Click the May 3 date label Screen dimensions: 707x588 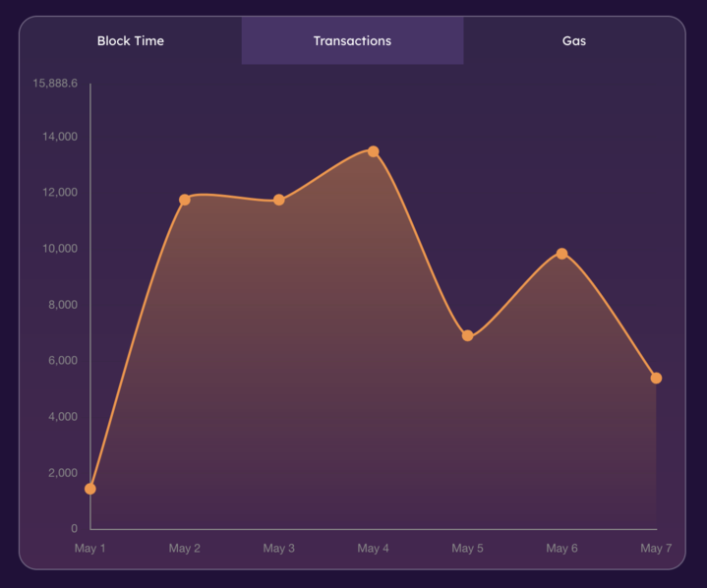[278, 549]
